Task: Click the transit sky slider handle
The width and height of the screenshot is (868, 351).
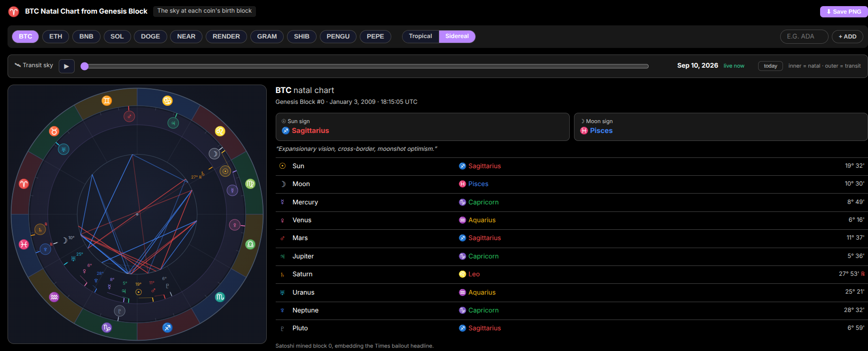Action: coord(85,66)
